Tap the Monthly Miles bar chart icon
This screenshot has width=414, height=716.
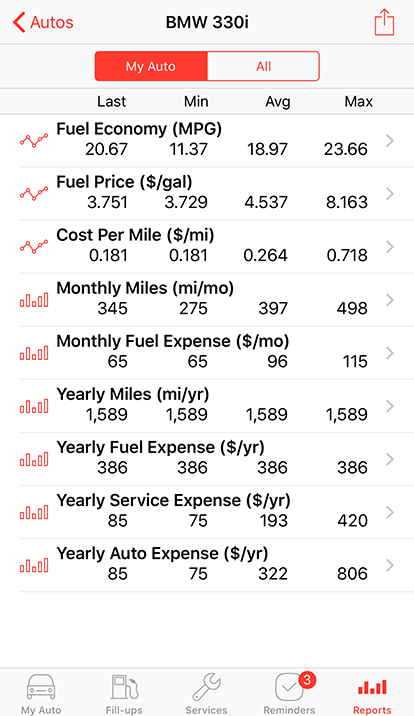pyautogui.click(x=34, y=300)
